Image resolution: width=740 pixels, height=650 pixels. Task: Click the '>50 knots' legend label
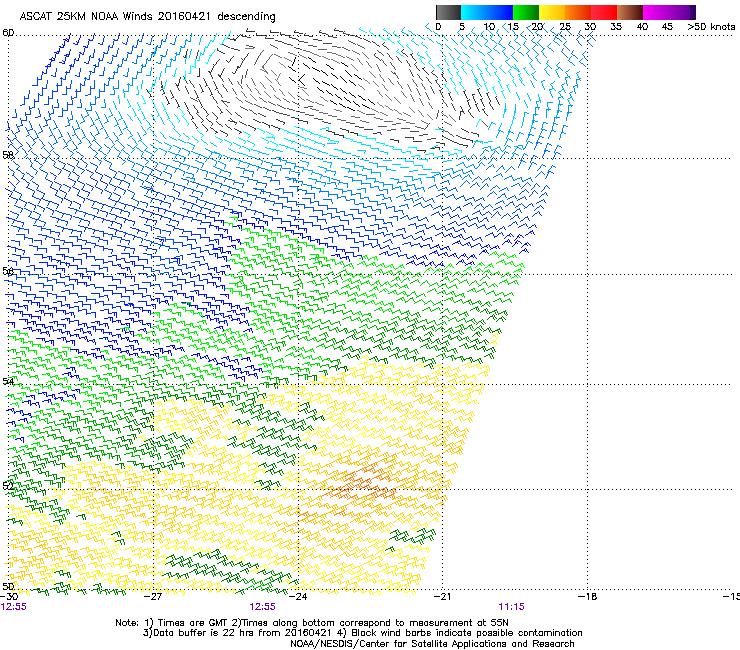(711, 26)
